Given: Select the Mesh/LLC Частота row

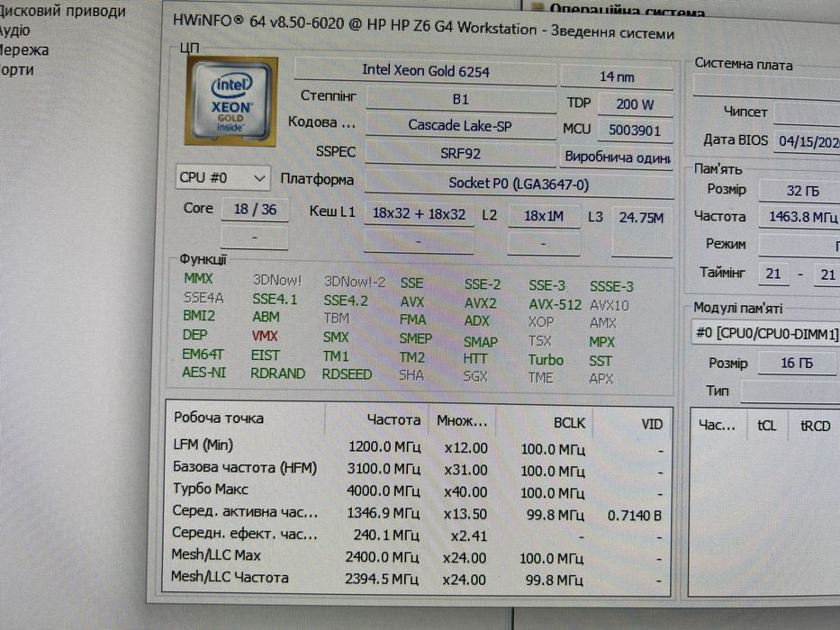Looking at the screenshot, I should [417, 579].
